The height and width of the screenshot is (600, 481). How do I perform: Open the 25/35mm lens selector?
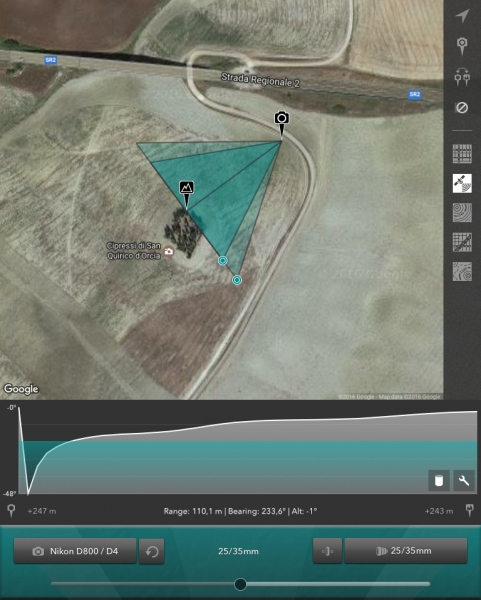tap(406, 551)
